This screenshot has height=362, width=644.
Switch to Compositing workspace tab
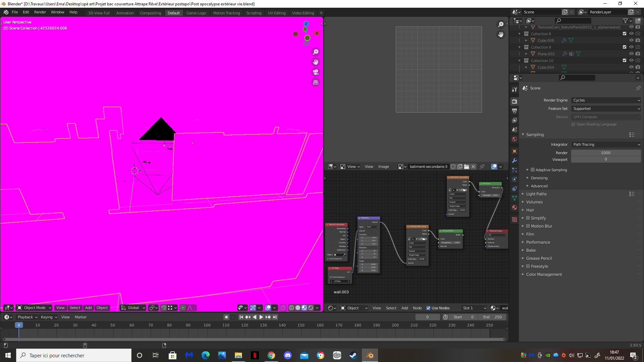(151, 13)
